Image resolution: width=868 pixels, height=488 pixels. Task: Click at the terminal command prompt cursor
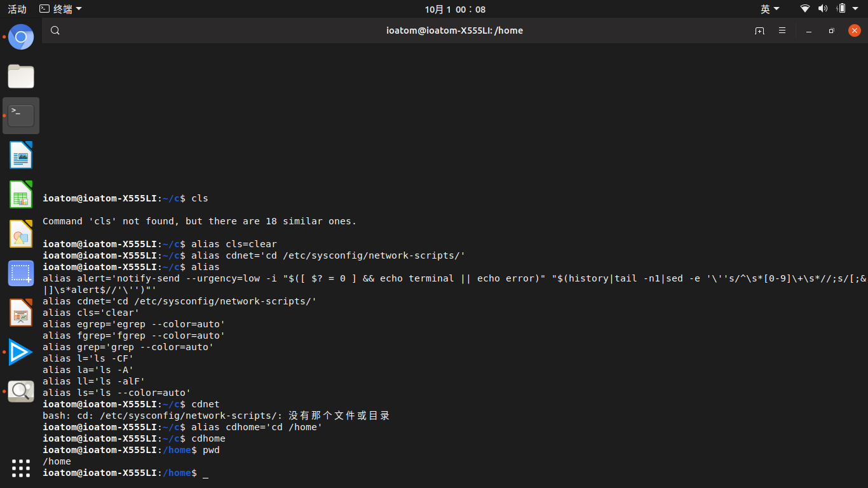point(205,473)
